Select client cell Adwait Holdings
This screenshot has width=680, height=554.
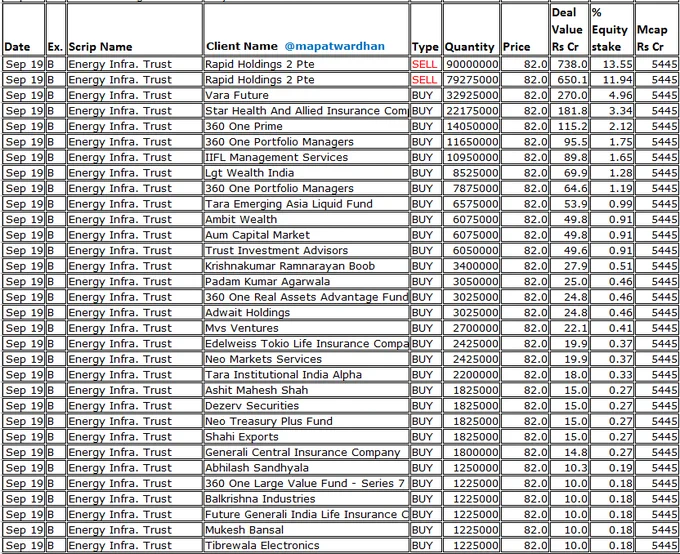(x=306, y=313)
